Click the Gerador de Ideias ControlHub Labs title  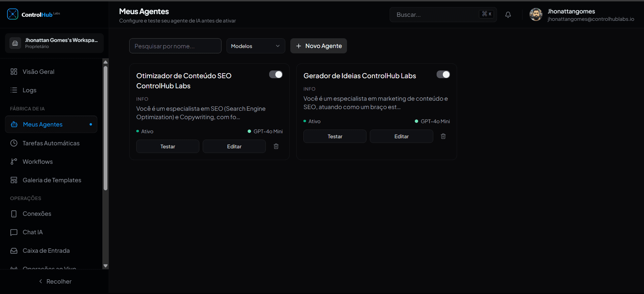(x=360, y=76)
